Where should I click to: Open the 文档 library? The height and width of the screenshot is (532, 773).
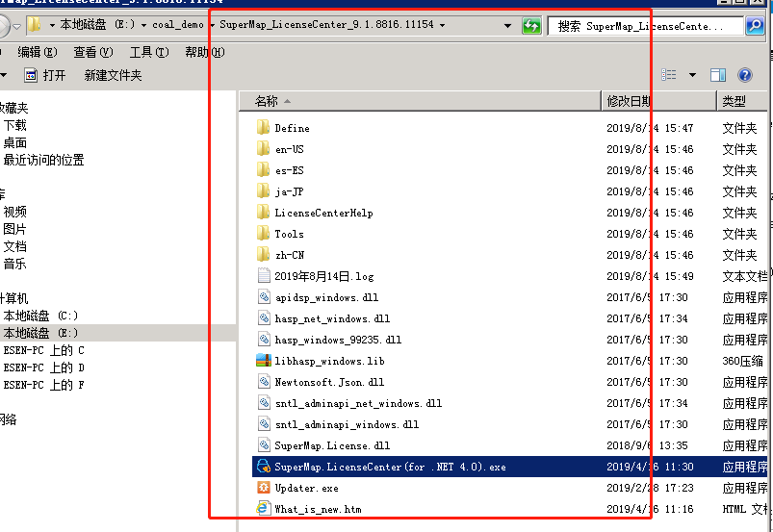click(14, 246)
